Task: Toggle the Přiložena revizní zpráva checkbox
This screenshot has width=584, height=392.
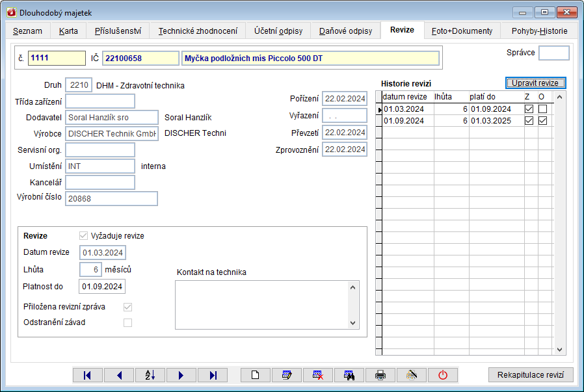Action: click(x=127, y=307)
